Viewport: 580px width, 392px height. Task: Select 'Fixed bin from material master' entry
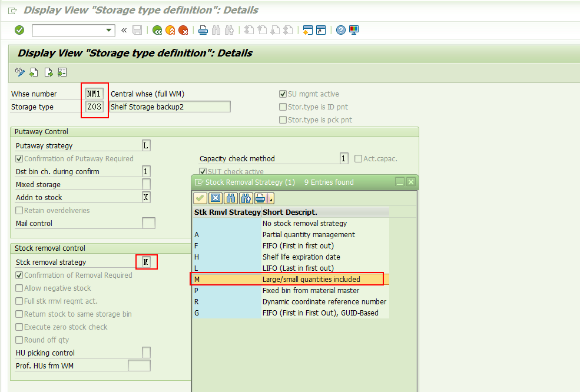(291, 291)
